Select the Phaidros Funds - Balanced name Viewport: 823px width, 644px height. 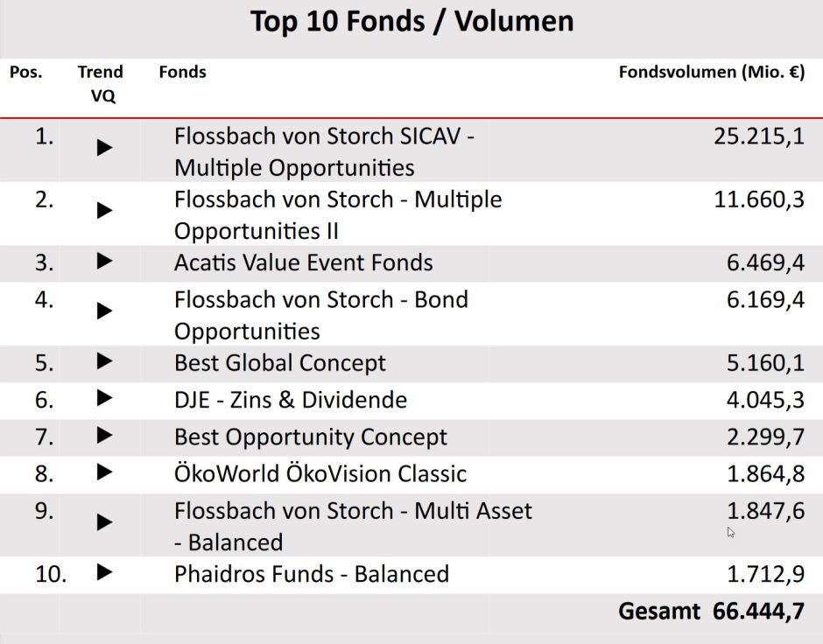(312, 575)
